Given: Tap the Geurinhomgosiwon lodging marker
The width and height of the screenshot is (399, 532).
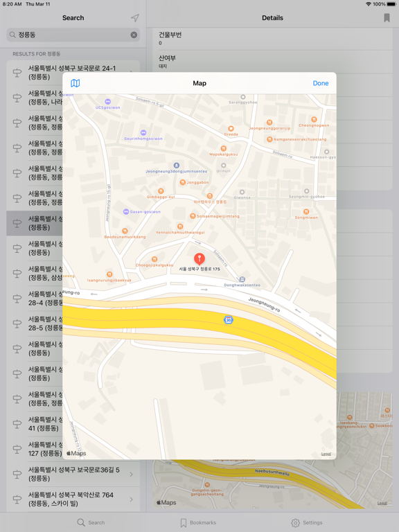Looking at the screenshot, I should [x=143, y=133].
